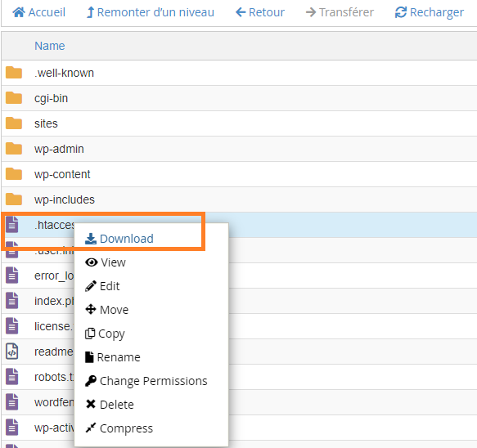Screen dimensions: 477x448
Task: Click the Rename file icon
Action: pos(89,357)
